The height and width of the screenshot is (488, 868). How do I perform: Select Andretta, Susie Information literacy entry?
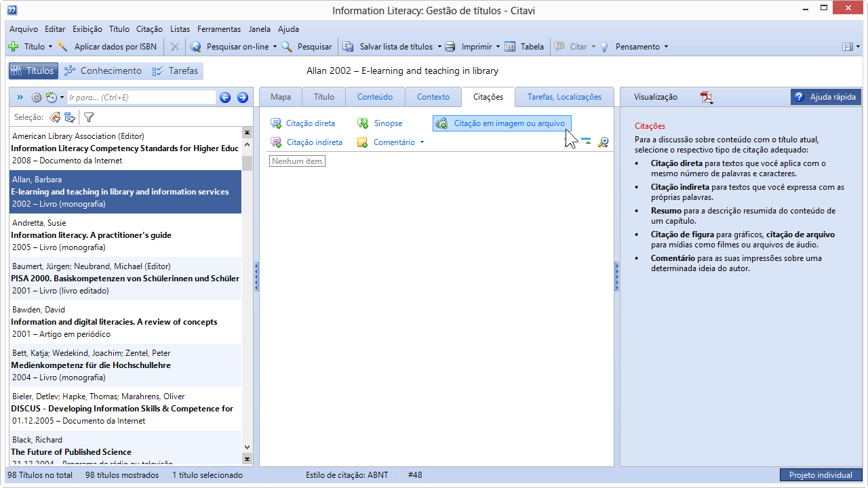125,235
